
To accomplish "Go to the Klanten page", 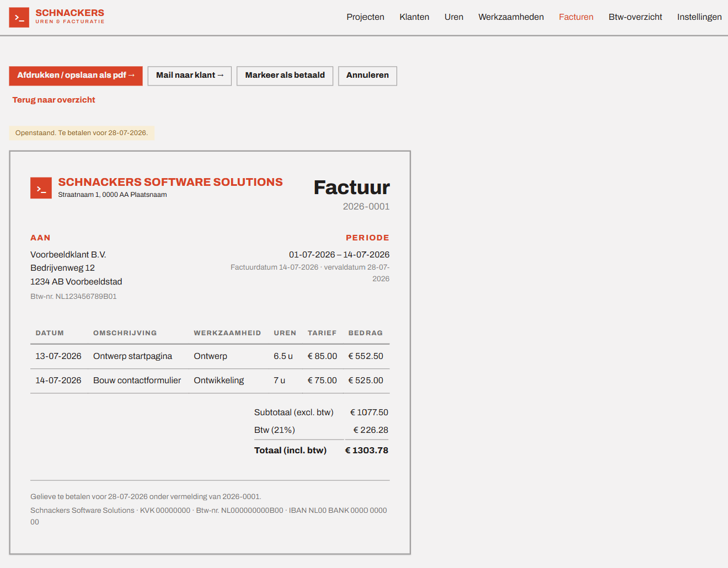I will pos(414,17).
